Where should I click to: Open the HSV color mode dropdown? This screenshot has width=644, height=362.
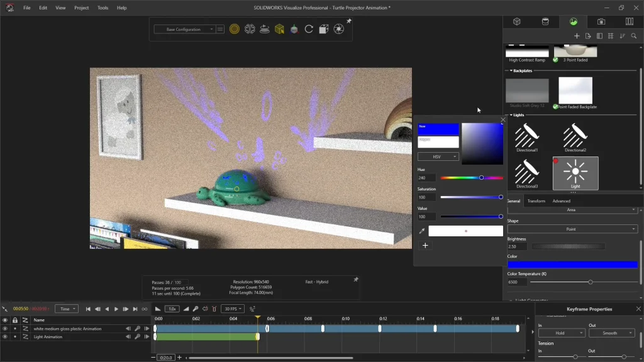click(x=438, y=156)
